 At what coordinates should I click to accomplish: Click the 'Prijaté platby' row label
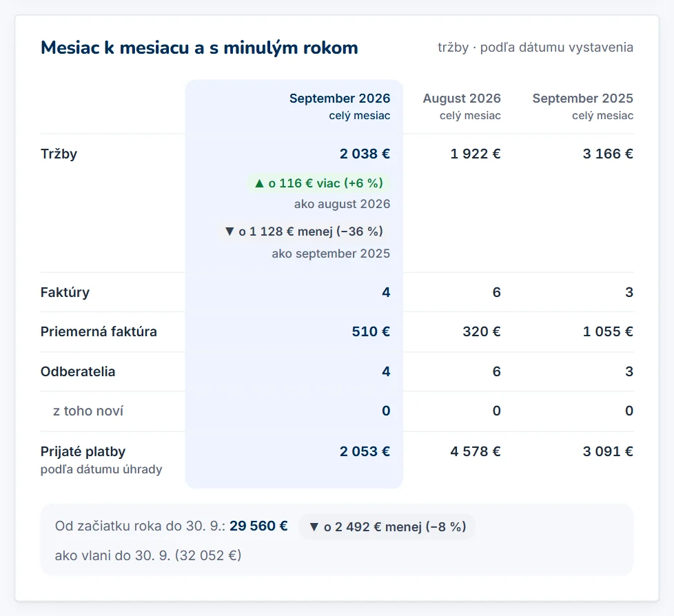[83, 451]
